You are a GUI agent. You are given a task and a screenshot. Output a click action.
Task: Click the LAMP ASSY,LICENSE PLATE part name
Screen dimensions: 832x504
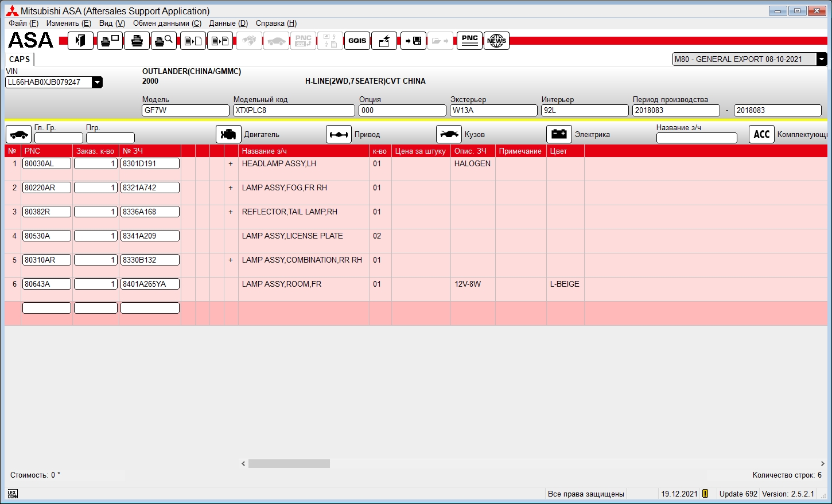coord(292,236)
